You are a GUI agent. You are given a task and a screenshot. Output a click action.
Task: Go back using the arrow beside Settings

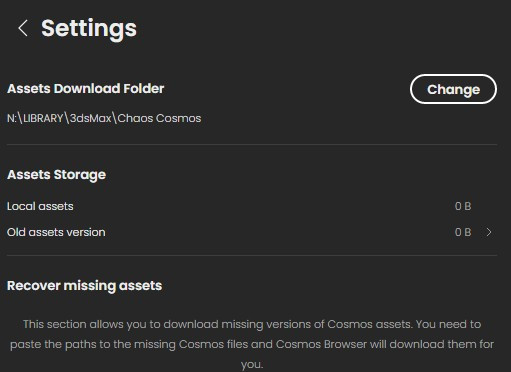click(x=23, y=28)
